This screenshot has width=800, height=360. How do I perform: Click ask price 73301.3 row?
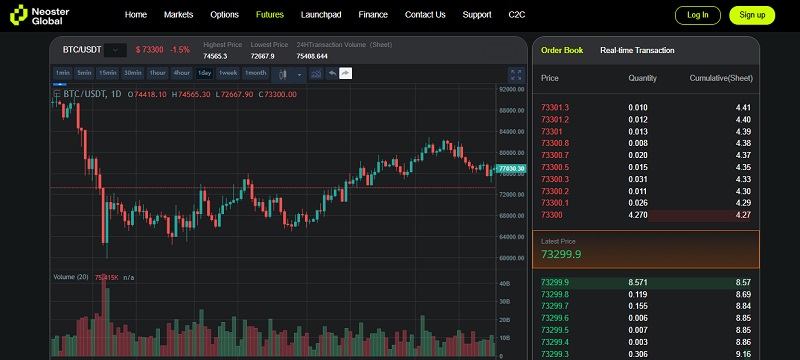coord(646,108)
